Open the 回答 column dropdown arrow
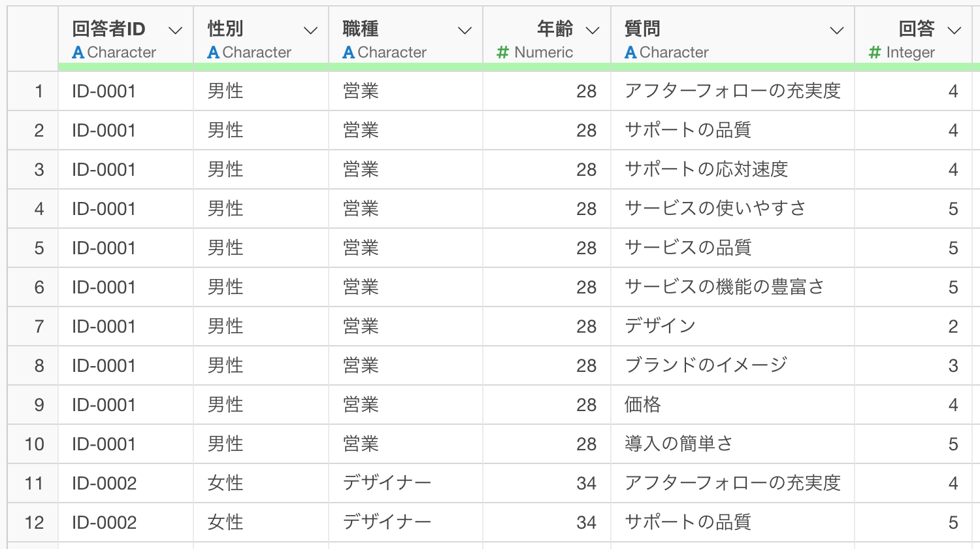 click(x=954, y=30)
